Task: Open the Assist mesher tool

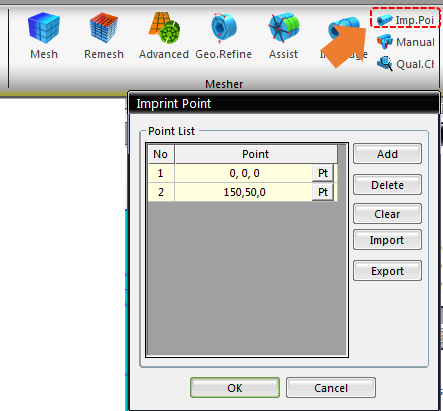Action: point(284,35)
